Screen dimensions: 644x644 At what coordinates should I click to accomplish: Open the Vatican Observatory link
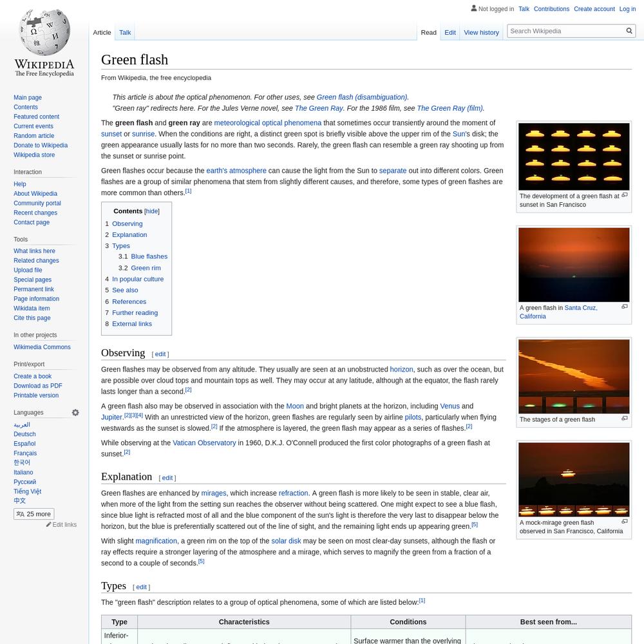(x=204, y=443)
